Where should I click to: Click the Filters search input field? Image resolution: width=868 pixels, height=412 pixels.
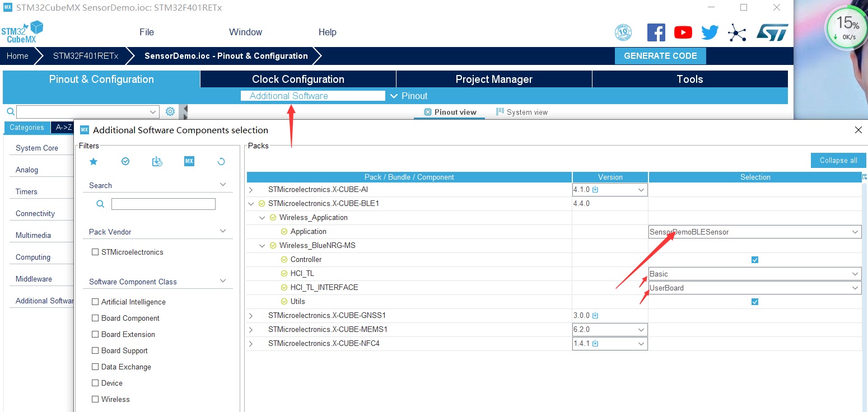163,204
